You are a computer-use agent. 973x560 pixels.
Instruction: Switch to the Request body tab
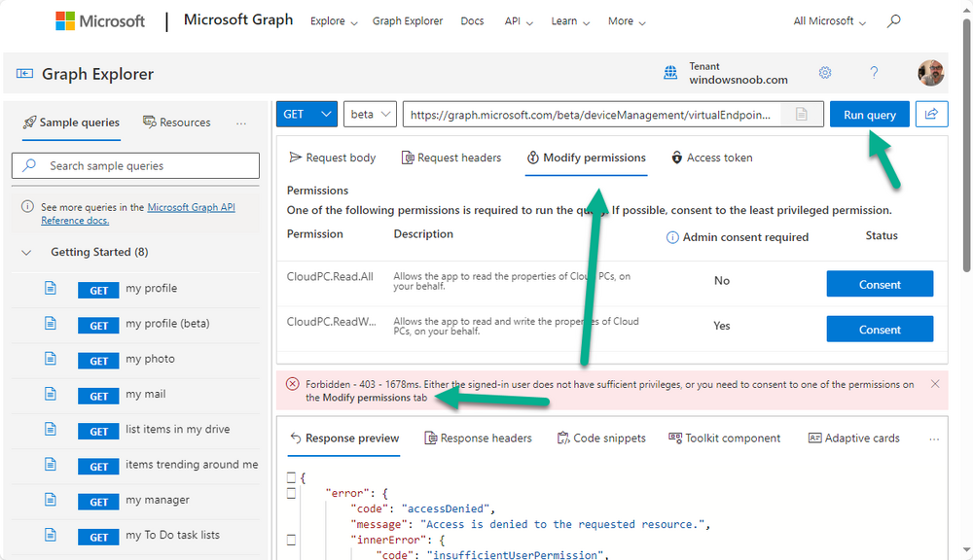click(333, 157)
